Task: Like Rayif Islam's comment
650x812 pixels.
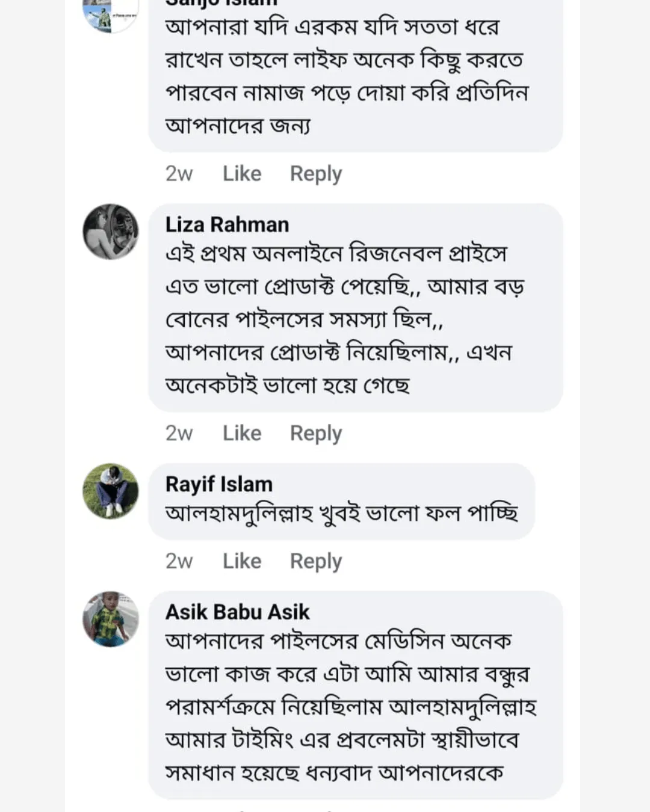Action: 242,561
